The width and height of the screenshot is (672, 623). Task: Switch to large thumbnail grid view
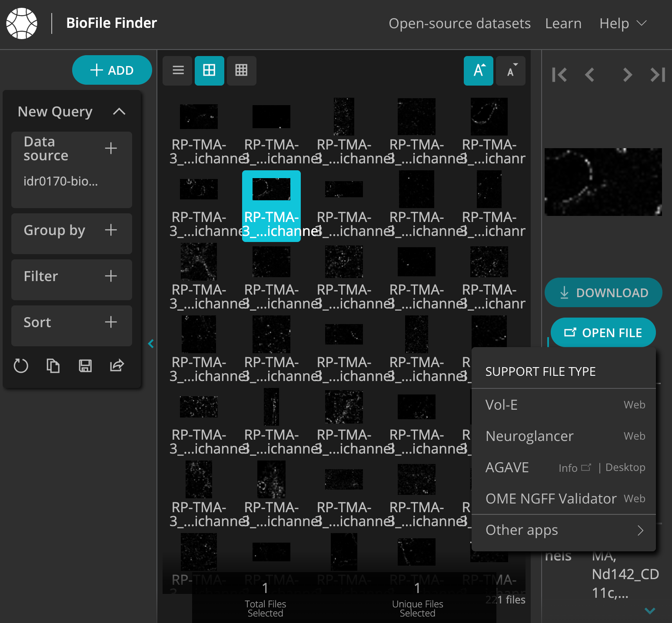click(x=209, y=70)
